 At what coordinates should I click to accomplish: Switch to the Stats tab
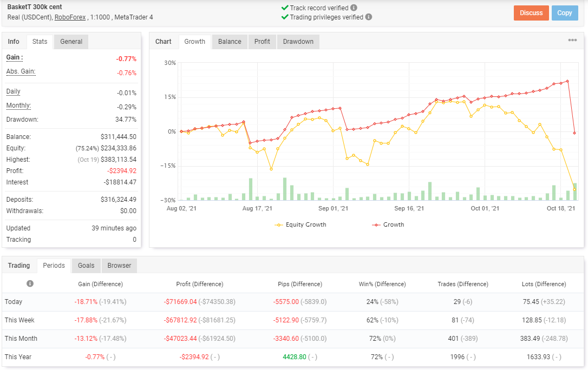click(40, 42)
